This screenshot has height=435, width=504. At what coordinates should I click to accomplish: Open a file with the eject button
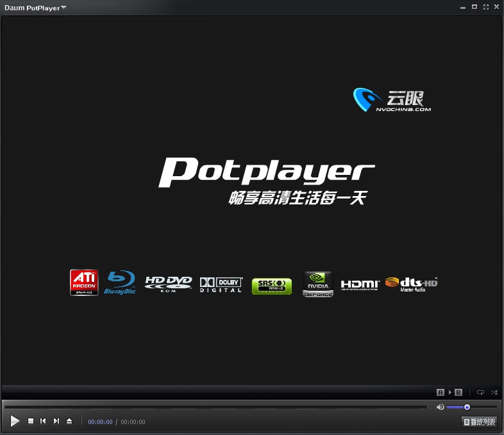69,421
